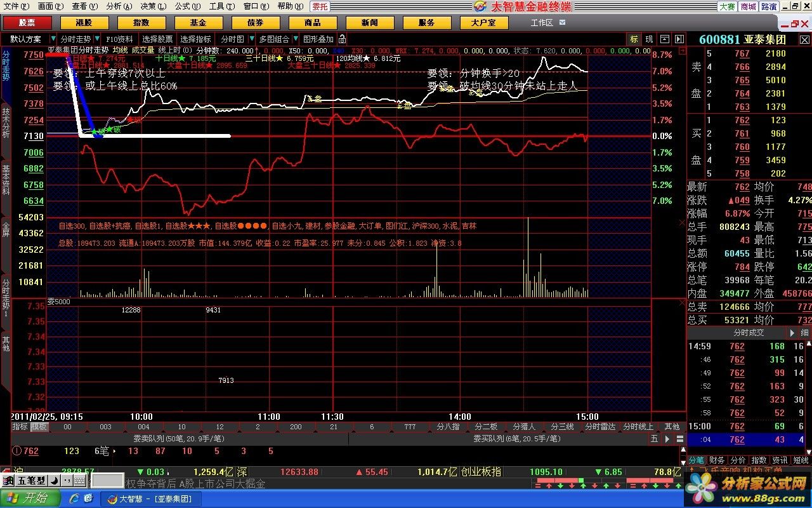This screenshot has height=508, width=812.
Task: Open the 分析(A) menu
Action: pos(119,6)
